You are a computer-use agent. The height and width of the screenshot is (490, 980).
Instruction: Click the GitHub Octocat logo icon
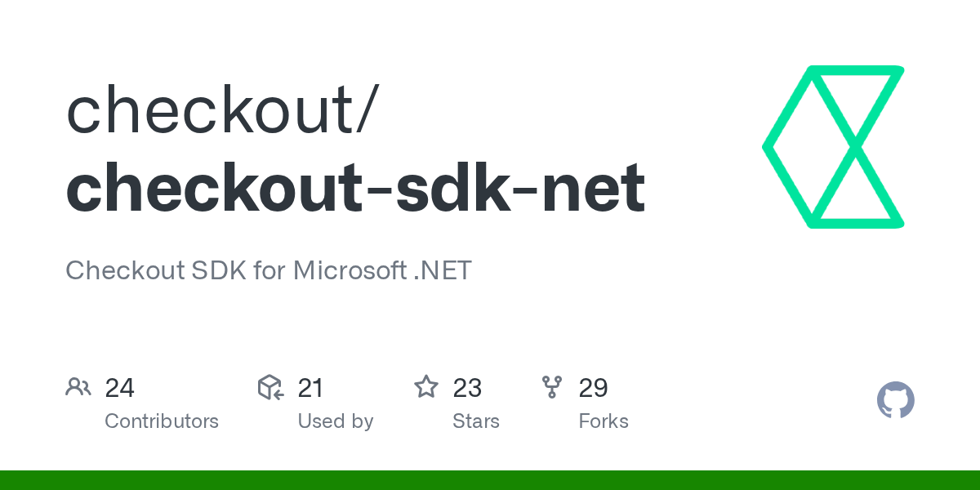pyautogui.click(x=896, y=400)
